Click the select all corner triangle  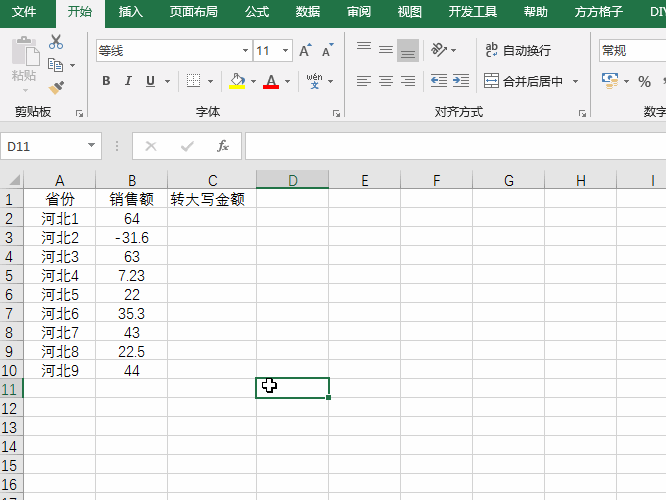[x=14, y=180]
